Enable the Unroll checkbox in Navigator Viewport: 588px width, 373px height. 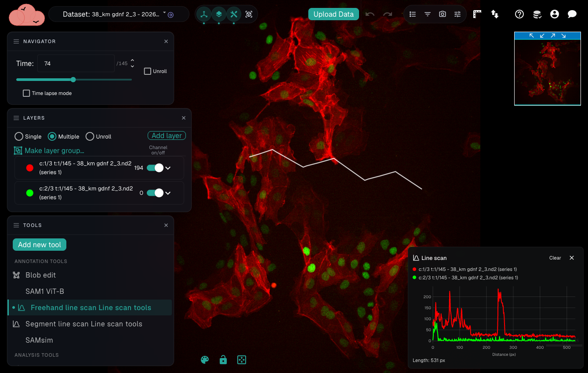tap(148, 71)
